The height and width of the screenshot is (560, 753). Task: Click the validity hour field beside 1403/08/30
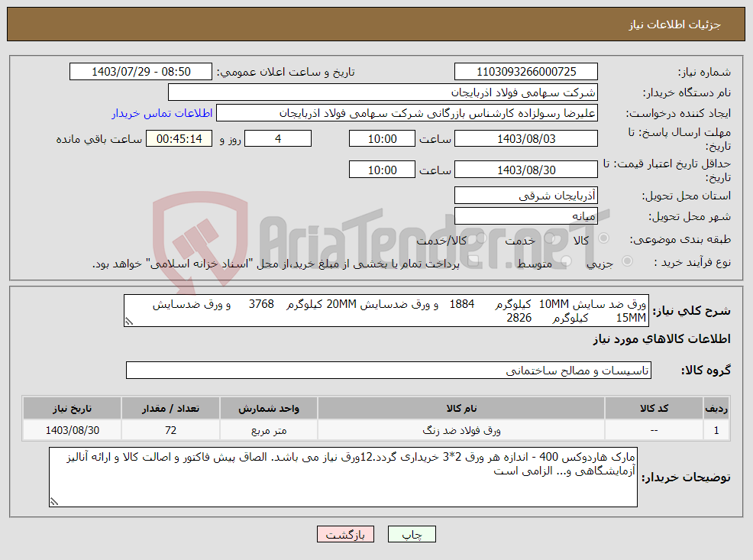coord(382,170)
